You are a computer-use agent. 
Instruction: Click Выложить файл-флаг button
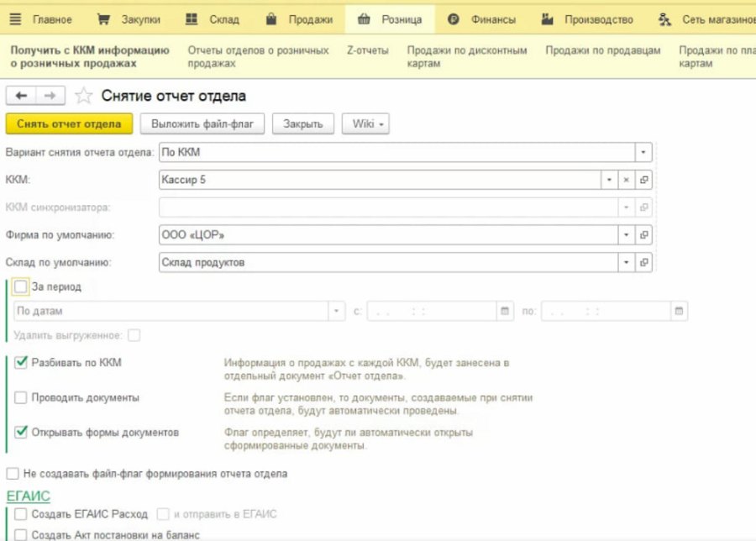click(x=202, y=124)
